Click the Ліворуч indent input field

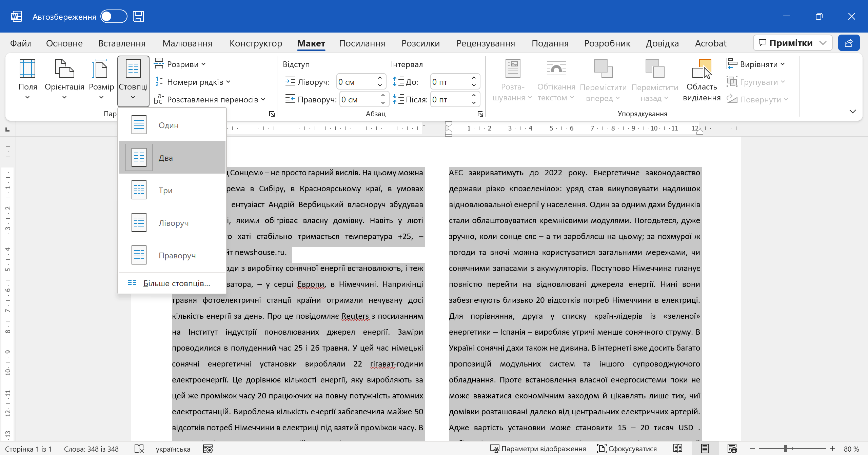click(x=356, y=82)
